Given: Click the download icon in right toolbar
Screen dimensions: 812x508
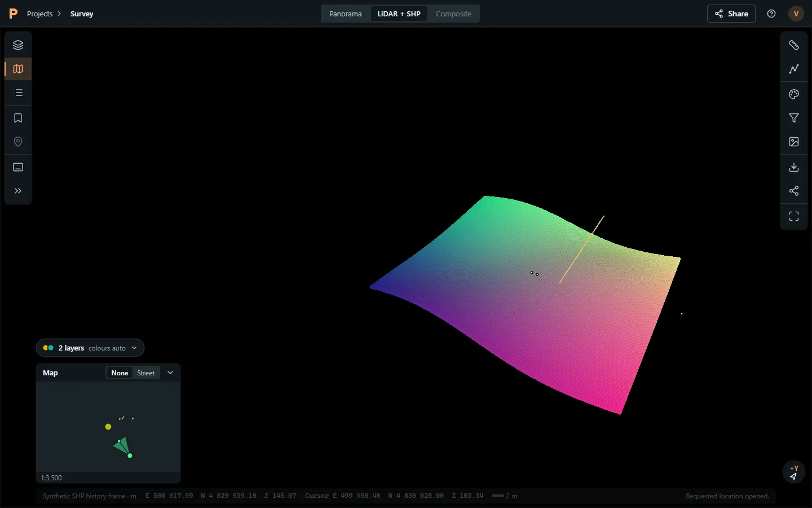Looking at the screenshot, I should [x=794, y=167].
